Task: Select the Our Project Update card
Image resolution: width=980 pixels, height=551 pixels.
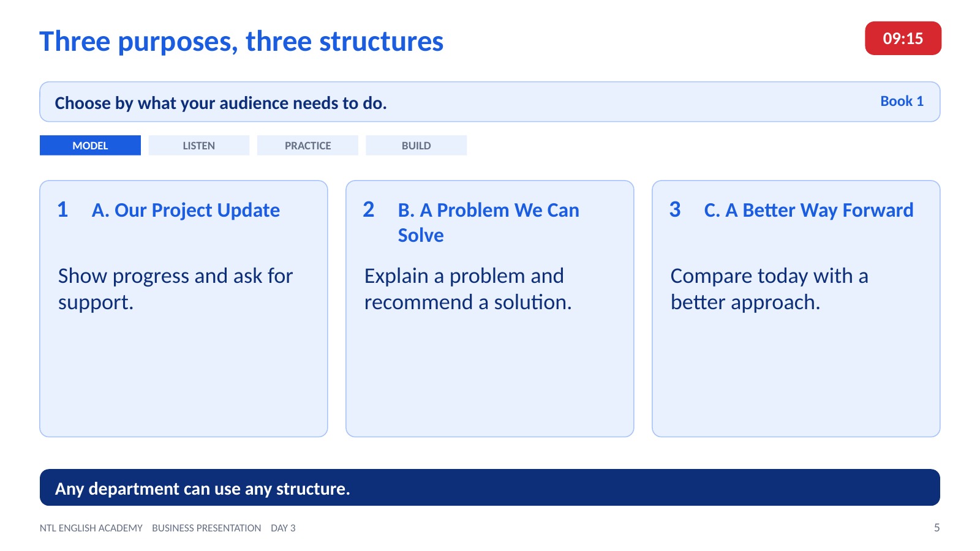Action: [184, 309]
